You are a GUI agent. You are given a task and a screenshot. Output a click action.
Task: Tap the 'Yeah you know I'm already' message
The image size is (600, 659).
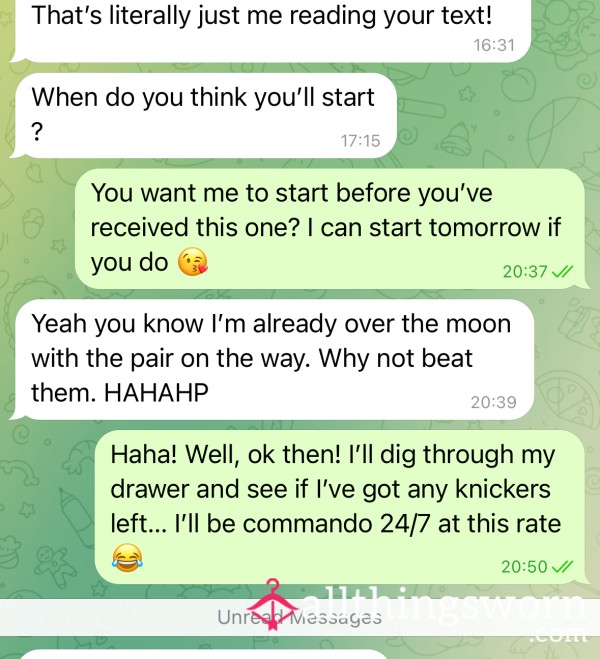click(x=272, y=359)
